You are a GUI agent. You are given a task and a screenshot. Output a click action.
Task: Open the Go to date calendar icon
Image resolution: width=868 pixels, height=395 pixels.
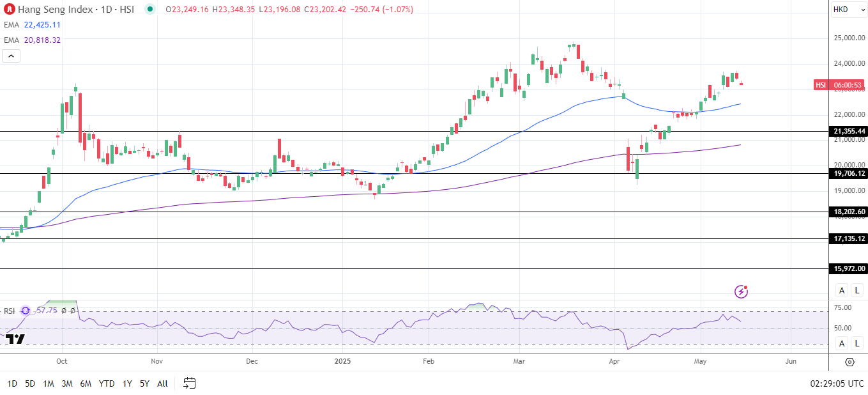(189, 383)
